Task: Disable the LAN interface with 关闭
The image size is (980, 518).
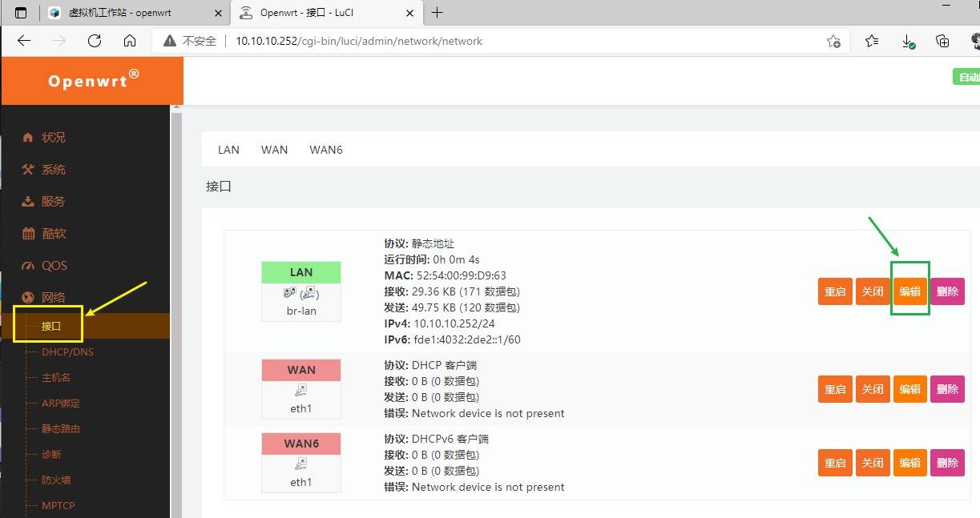Action: 872,291
